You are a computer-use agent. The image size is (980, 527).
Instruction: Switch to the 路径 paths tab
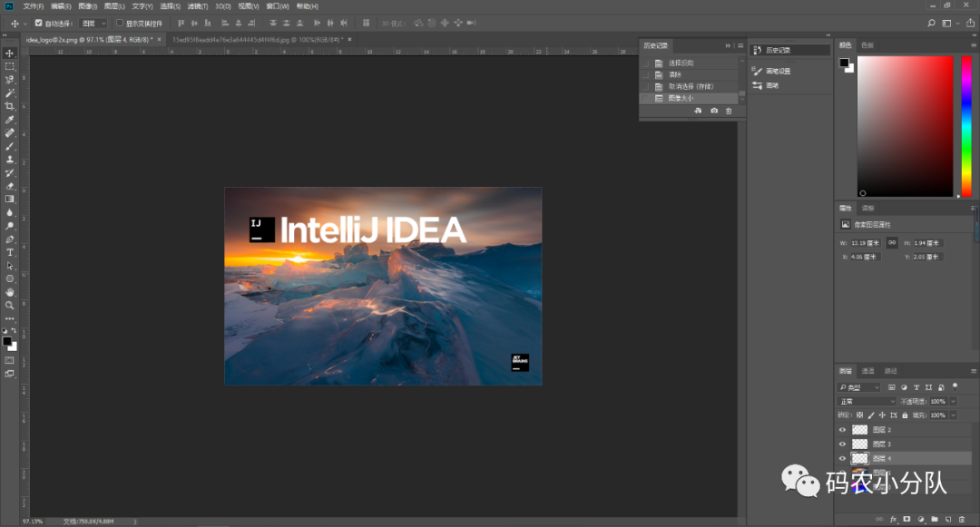(x=891, y=371)
